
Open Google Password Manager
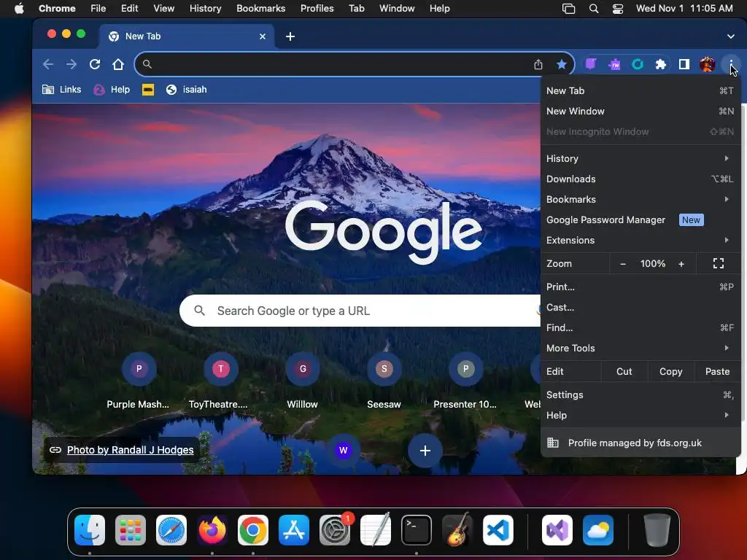(x=640, y=220)
